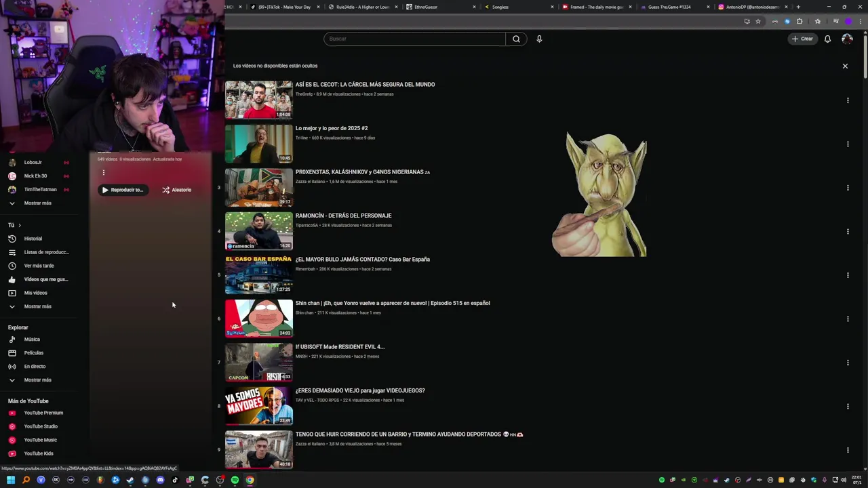Focus the Buscar search field
This screenshot has width=868, height=488.
click(x=414, y=39)
